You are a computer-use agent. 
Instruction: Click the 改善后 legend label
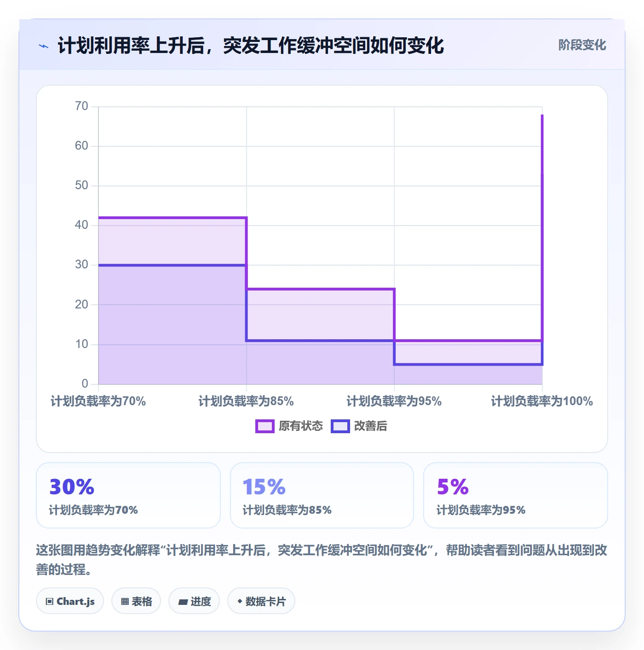(371, 426)
